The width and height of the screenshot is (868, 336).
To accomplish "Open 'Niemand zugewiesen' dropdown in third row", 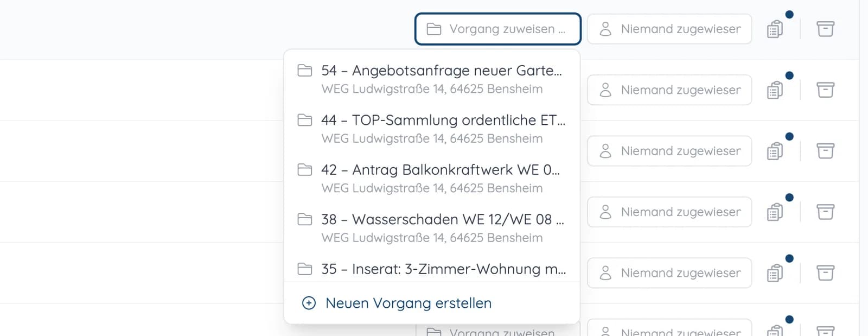I will coord(669,151).
